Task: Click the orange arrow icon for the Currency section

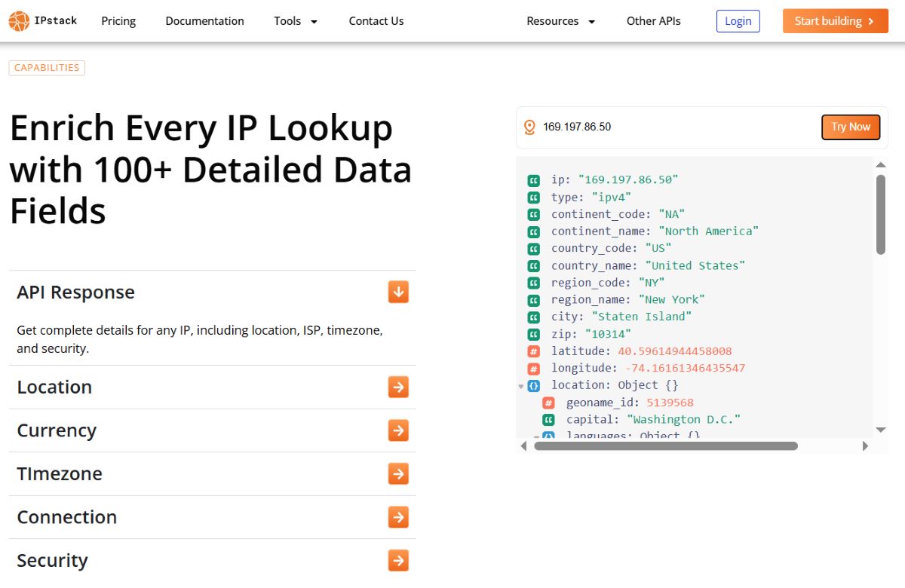Action: coord(397,430)
